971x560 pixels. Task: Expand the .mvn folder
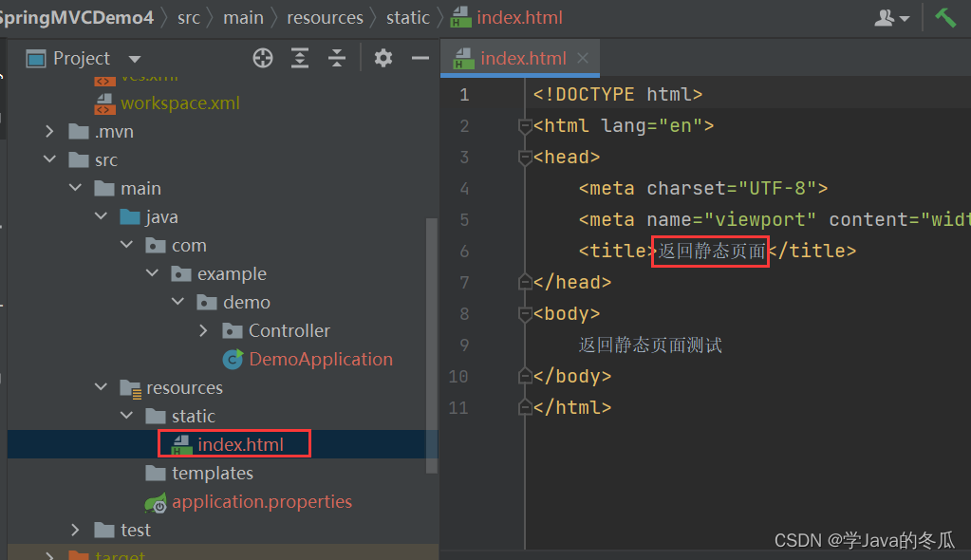(x=48, y=131)
